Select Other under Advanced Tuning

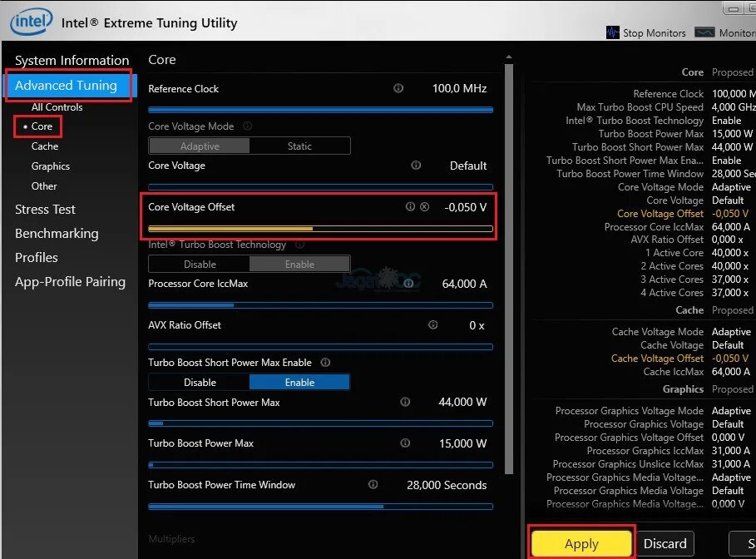44,186
